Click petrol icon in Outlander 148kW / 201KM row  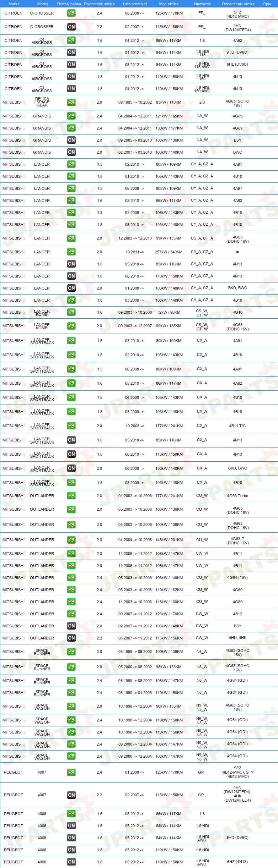(71, 540)
